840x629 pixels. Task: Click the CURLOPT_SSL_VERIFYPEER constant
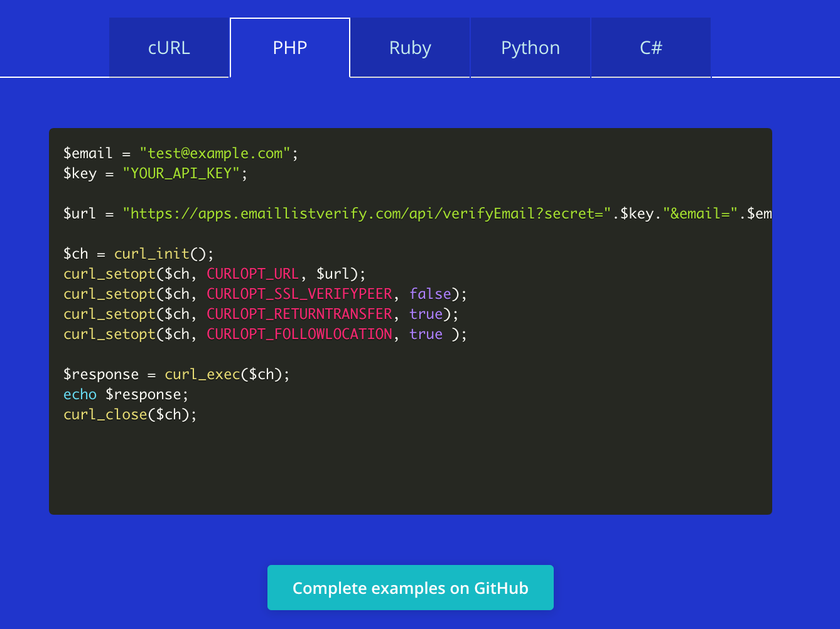click(299, 293)
